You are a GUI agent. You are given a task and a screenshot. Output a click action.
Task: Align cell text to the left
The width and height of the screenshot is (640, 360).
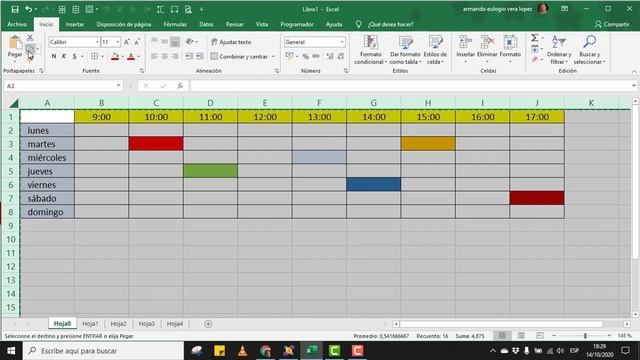[x=154, y=56]
